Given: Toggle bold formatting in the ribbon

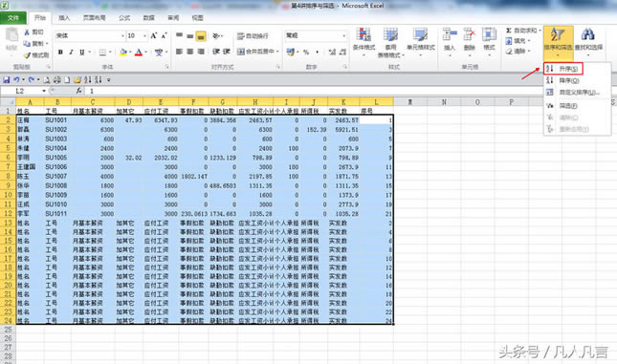Looking at the screenshot, I should [60, 52].
